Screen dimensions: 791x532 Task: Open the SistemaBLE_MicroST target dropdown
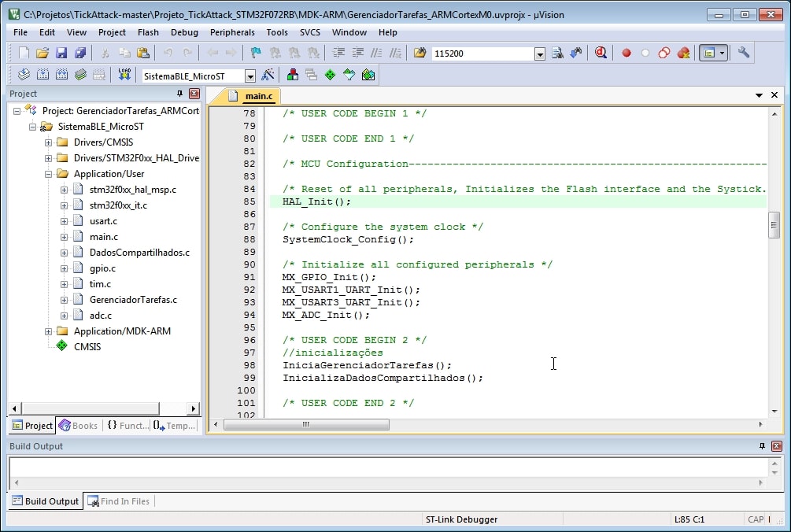pos(250,76)
